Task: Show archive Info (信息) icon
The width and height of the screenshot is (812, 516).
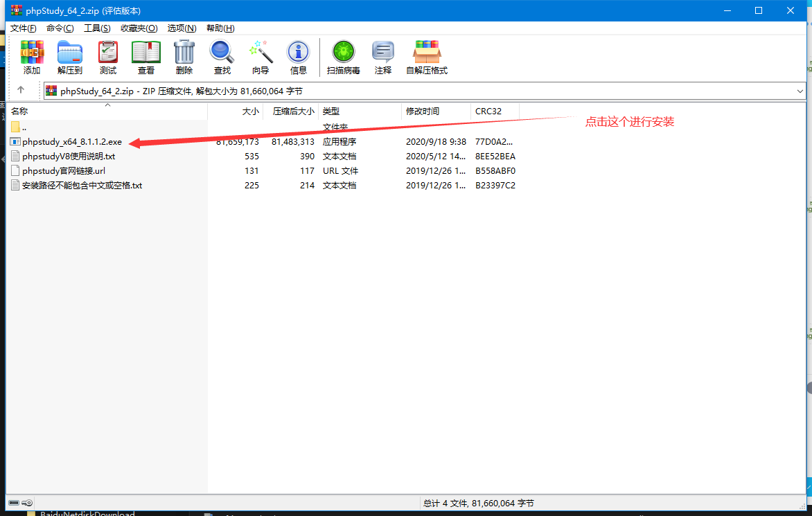Action: [299, 57]
